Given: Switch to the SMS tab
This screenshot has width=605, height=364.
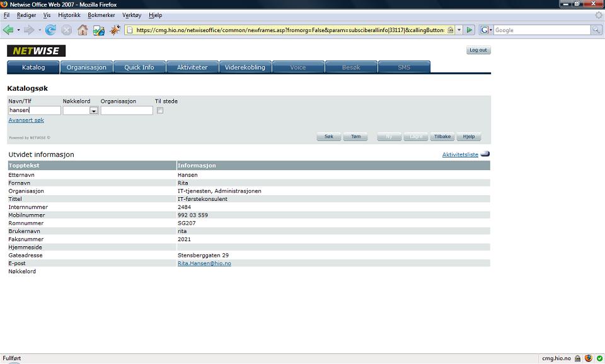Looking at the screenshot, I should click(x=404, y=67).
